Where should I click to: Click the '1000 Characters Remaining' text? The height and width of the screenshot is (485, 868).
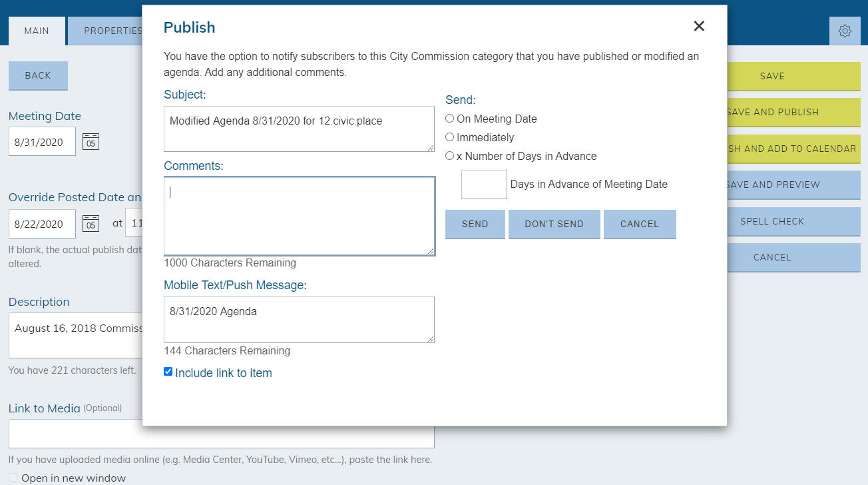coord(230,262)
